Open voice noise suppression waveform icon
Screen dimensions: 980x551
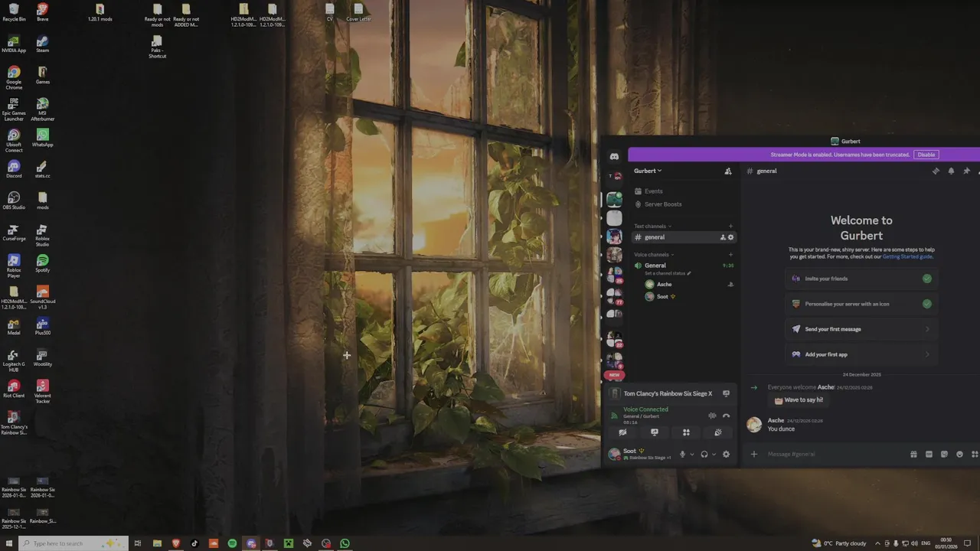712,416
